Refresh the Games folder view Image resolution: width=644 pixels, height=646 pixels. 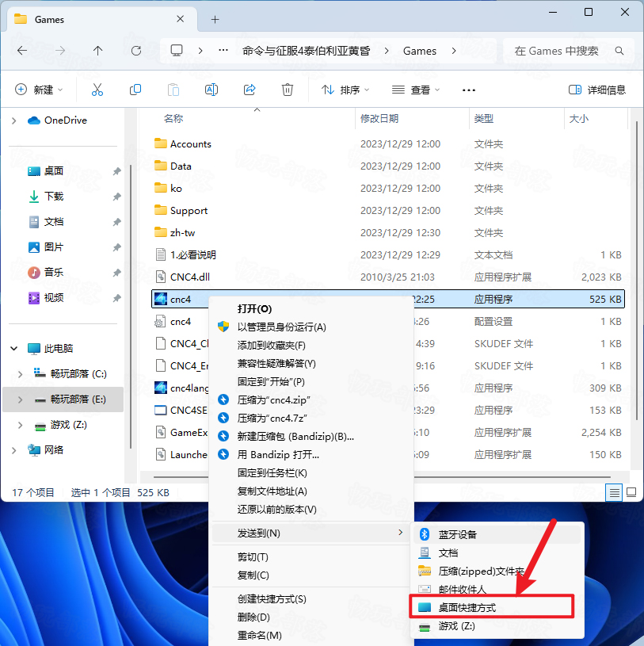136,51
